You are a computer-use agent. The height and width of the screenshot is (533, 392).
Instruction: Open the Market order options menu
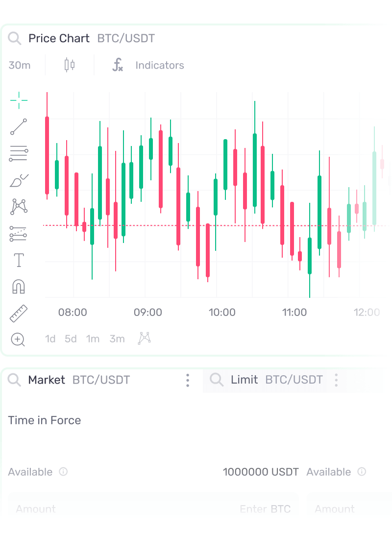[188, 380]
